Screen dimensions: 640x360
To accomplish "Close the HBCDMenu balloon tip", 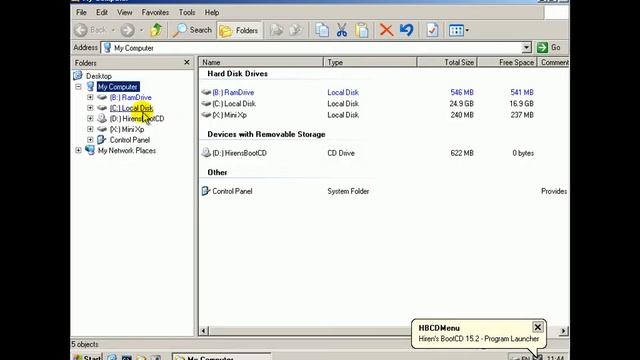I will (538, 327).
